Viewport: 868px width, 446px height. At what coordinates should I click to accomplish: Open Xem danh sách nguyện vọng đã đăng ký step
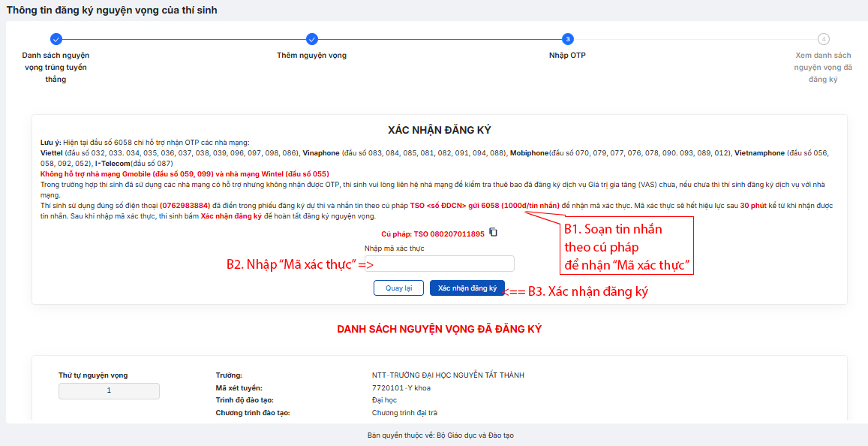[x=823, y=67]
